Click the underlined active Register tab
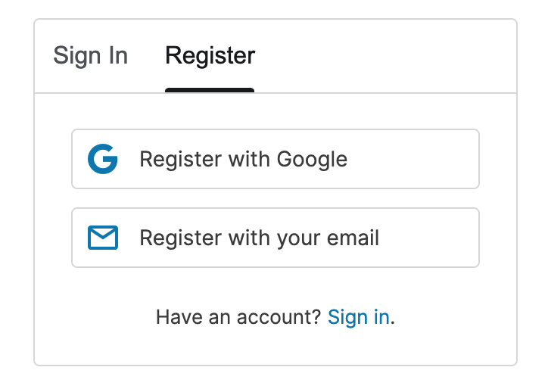This screenshot has width=548, height=392. click(210, 56)
